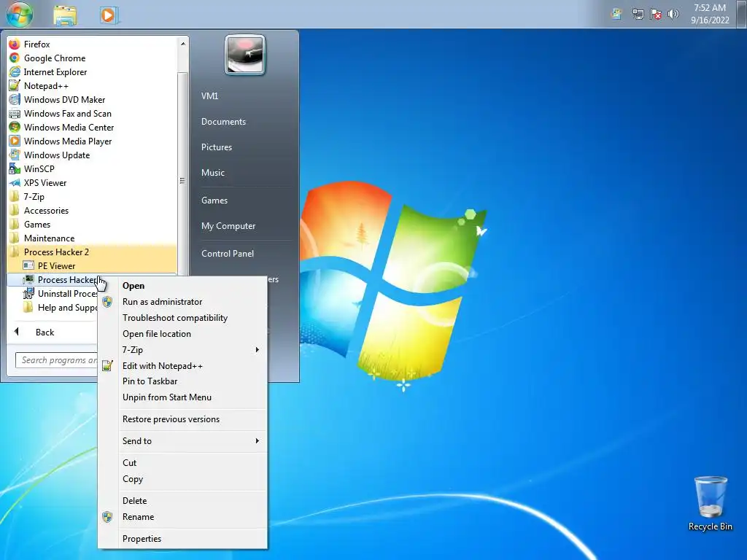Screen dimensions: 747x560
Task: Click the programs list scroll-up arrow
Action: pos(183,44)
